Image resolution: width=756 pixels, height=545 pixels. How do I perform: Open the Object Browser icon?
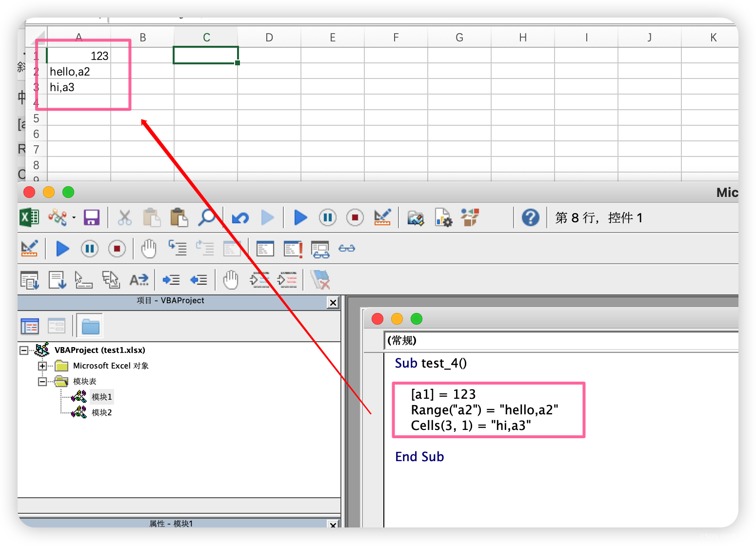470,217
